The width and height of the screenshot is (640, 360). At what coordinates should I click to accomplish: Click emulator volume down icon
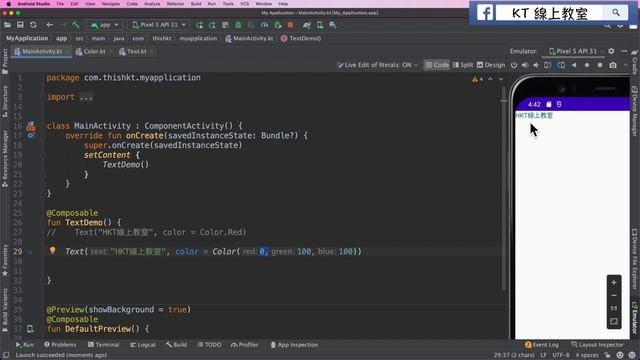tap(536, 65)
